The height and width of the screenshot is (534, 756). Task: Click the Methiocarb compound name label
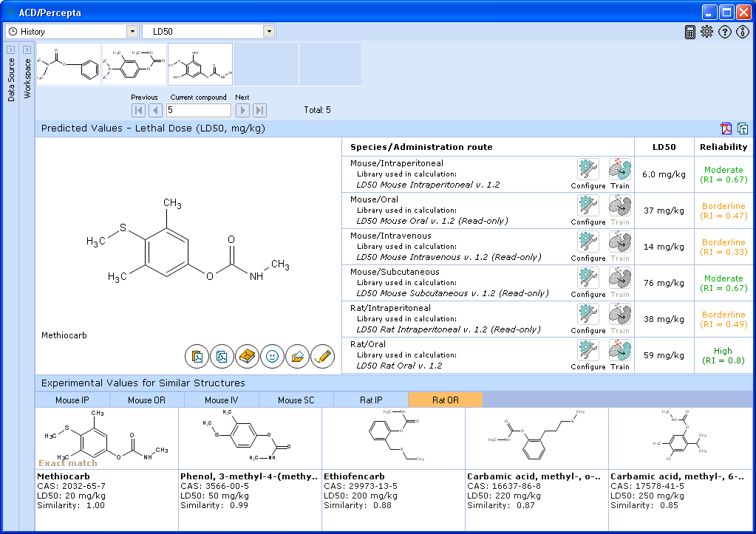pyautogui.click(x=64, y=335)
